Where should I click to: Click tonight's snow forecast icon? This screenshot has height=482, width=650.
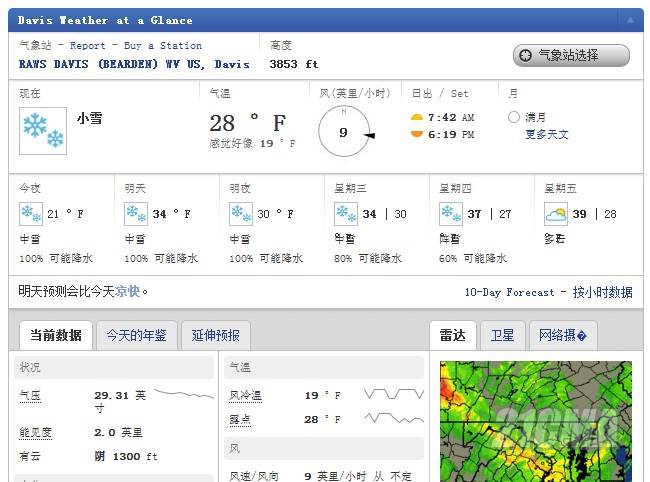point(31,213)
